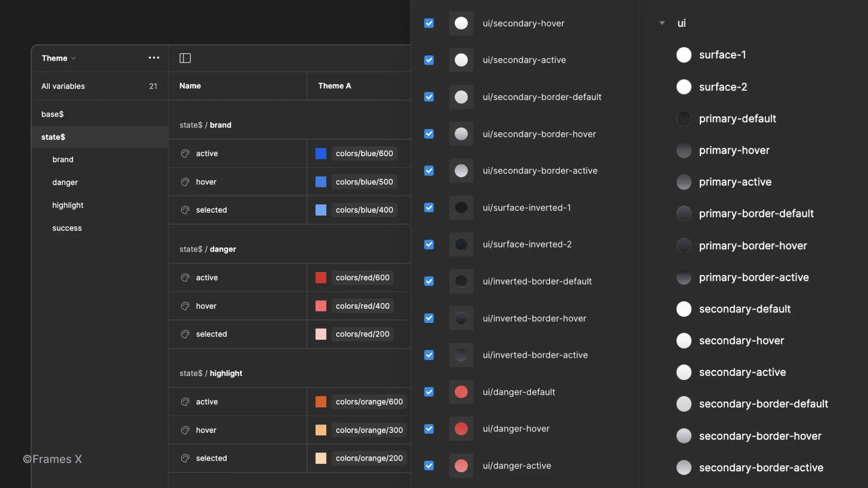
Task: Click palette icon beside highlight hover row
Action: tap(185, 430)
